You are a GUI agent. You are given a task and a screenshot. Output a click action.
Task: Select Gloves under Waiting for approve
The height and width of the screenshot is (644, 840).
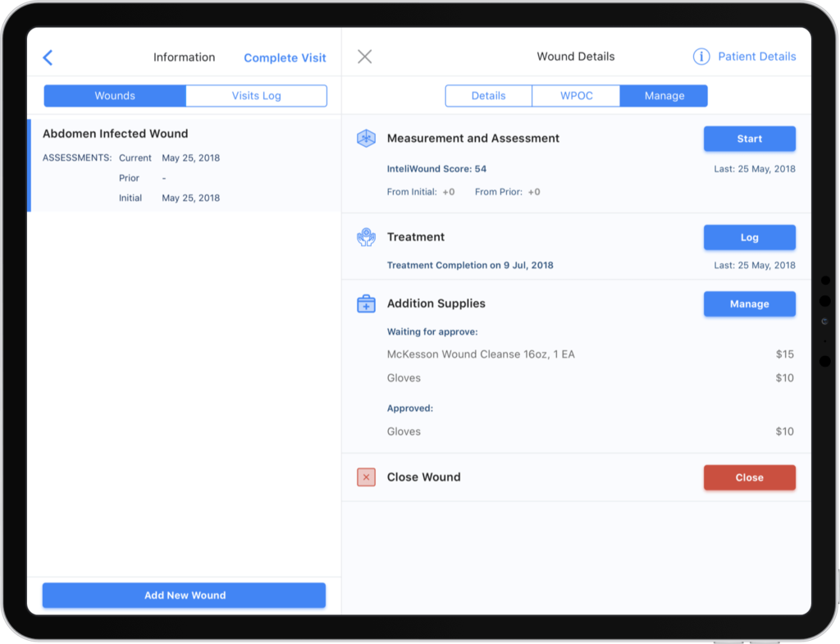(x=404, y=377)
